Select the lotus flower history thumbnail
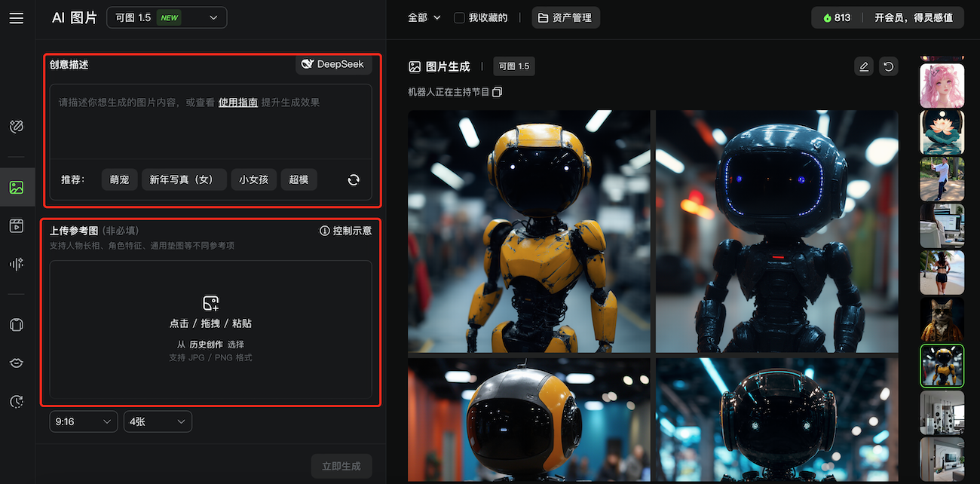This screenshot has height=484, width=980. 942,132
